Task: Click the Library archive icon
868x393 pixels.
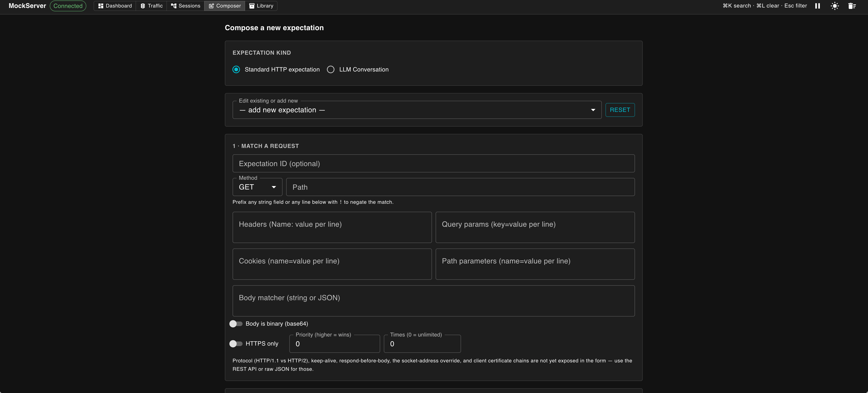Action: [x=252, y=6]
